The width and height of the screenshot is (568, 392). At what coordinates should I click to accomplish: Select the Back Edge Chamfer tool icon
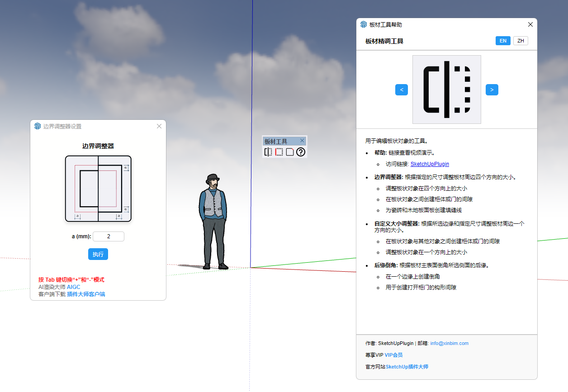(x=290, y=152)
